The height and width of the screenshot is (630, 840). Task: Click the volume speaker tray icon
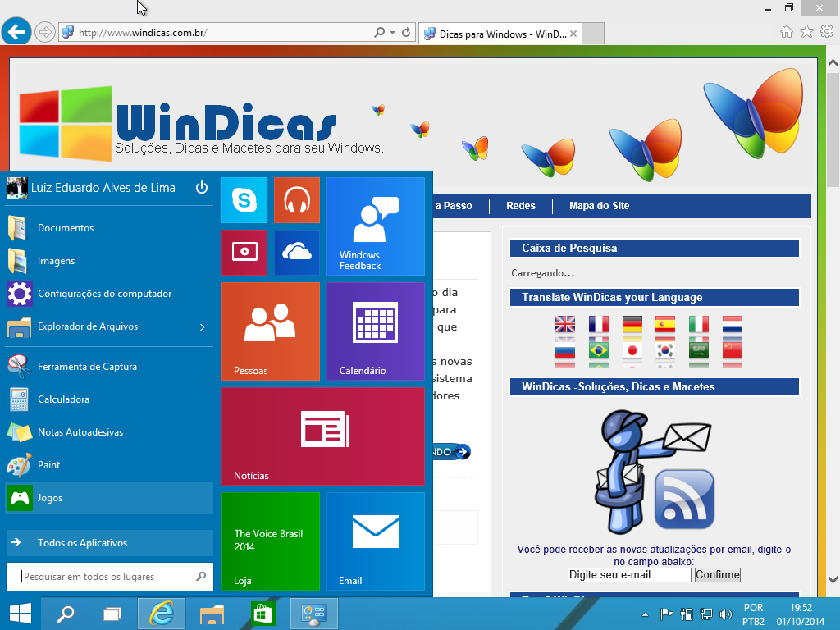726,614
